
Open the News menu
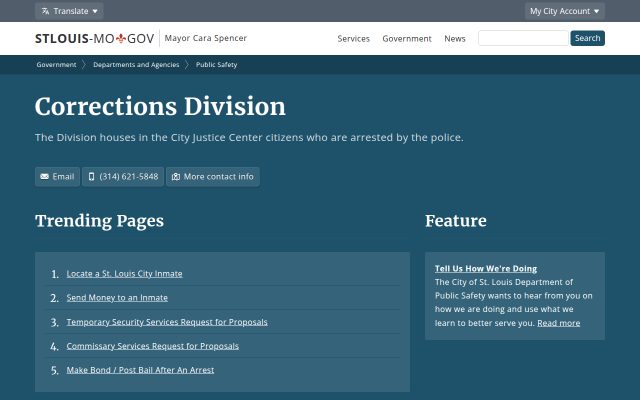click(455, 38)
